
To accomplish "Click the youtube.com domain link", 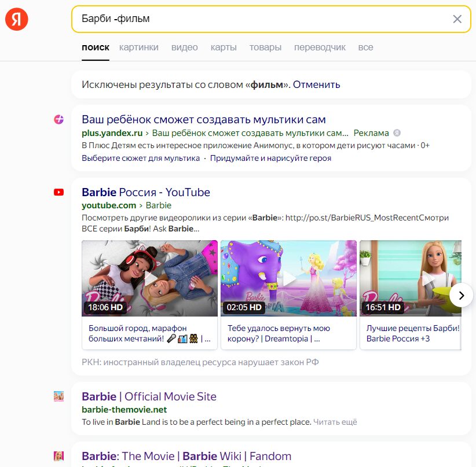I will coord(109,205).
